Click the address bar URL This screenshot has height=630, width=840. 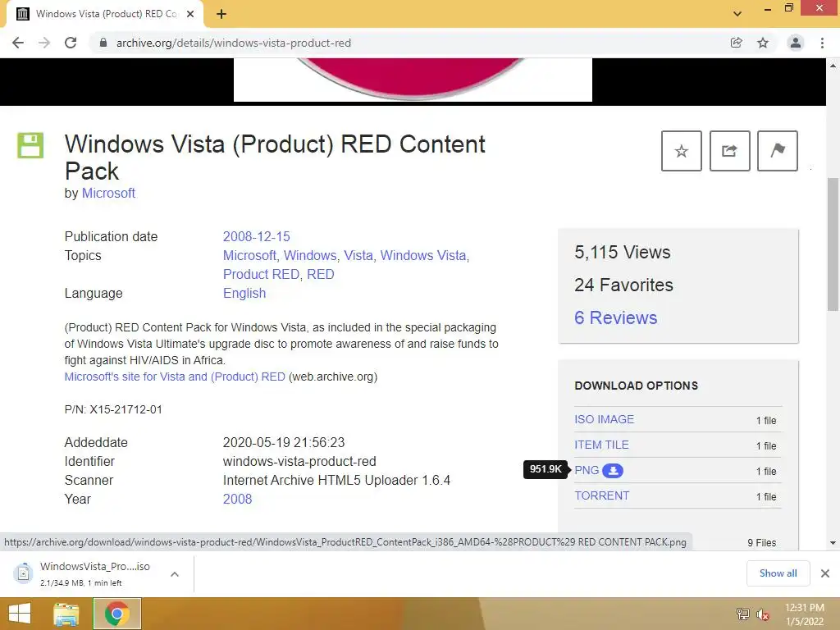point(234,43)
